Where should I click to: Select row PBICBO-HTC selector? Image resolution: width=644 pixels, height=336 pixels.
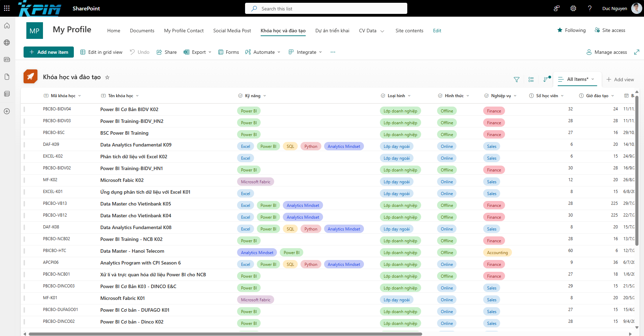pyautogui.click(x=24, y=251)
